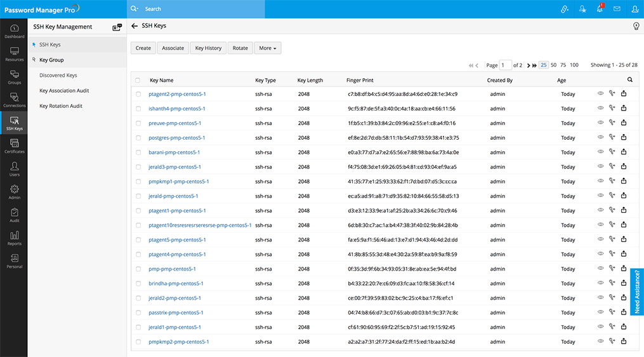View key details for ptagent2-pmp-centos5-1 via eye icon
Image resolution: width=644 pixels, height=357 pixels.
click(600, 94)
